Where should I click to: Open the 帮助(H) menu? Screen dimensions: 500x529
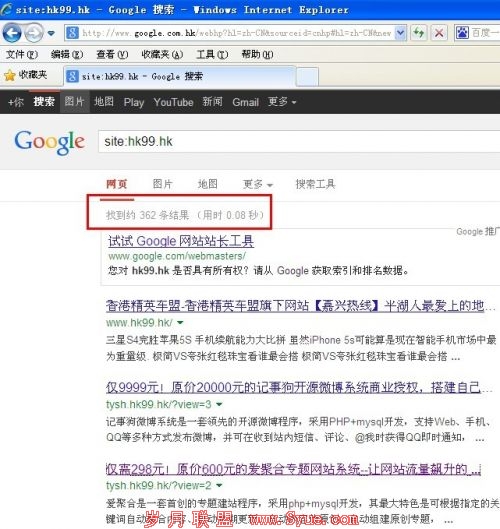pyautogui.click(x=257, y=54)
